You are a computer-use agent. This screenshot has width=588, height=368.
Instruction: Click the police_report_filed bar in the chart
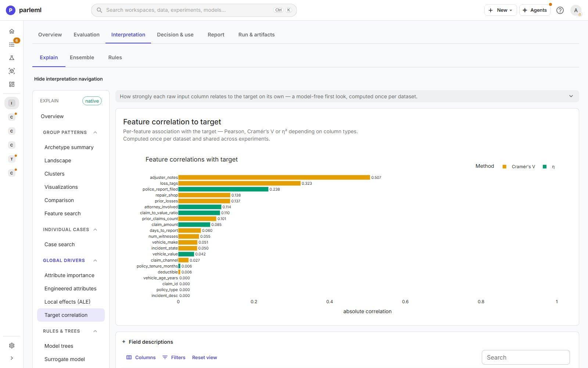click(x=223, y=189)
